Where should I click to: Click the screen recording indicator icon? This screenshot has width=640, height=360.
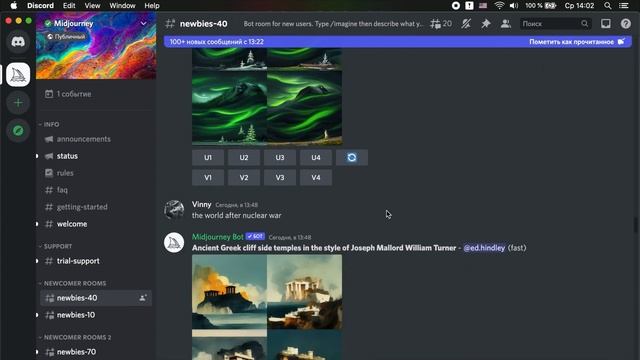(x=456, y=6)
